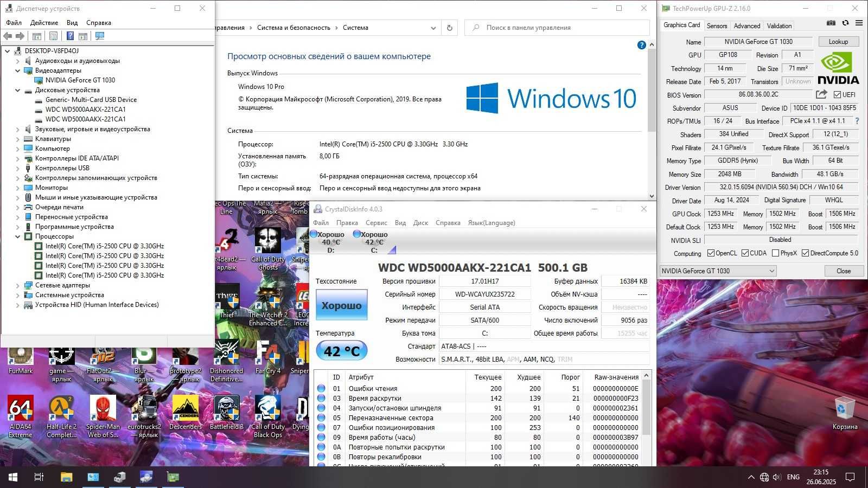Image resolution: width=868 pixels, height=488 pixels.
Task: Open File Explorer from the taskbar
Action: pyautogui.click(x=66, y=477)
